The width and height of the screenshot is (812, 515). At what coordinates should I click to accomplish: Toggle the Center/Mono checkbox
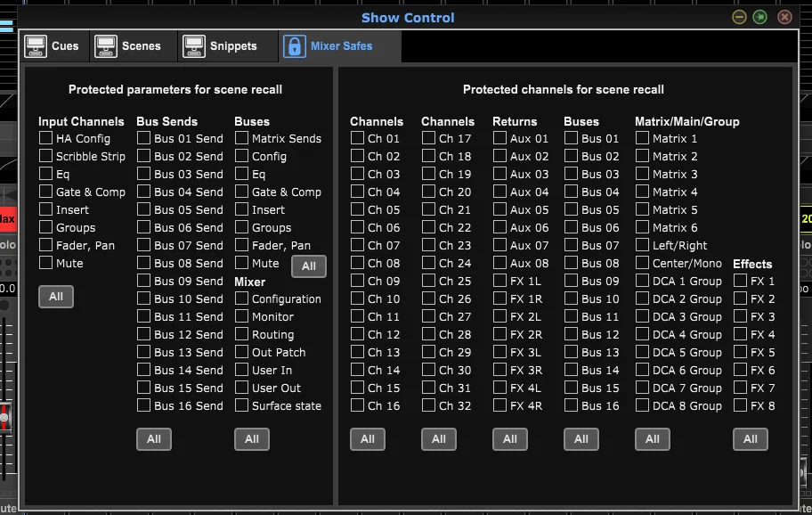click(642, 263)
